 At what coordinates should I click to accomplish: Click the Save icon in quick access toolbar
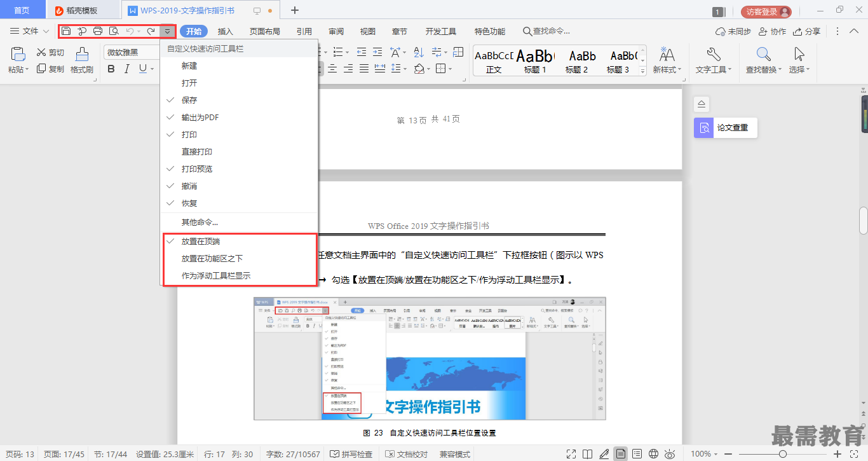(x=66, y=31)
